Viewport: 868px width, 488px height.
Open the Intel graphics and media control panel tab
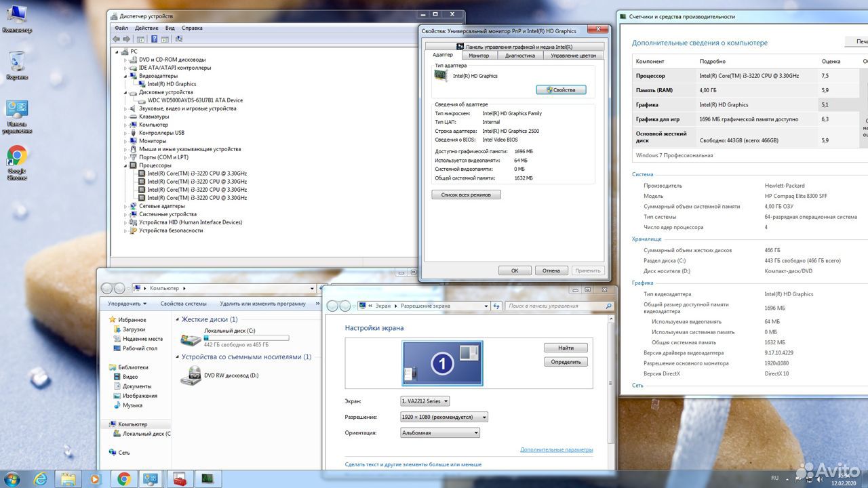tap(515, 47)
